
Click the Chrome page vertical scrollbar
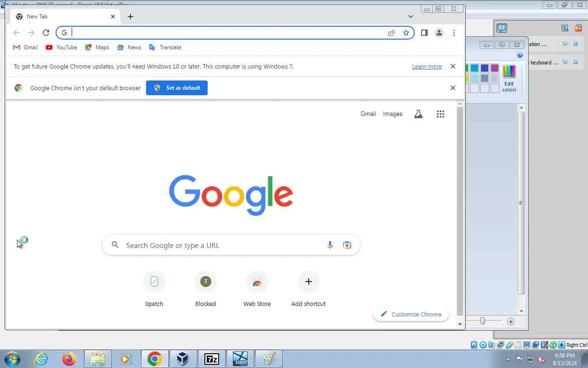click(x=460, y=212)
